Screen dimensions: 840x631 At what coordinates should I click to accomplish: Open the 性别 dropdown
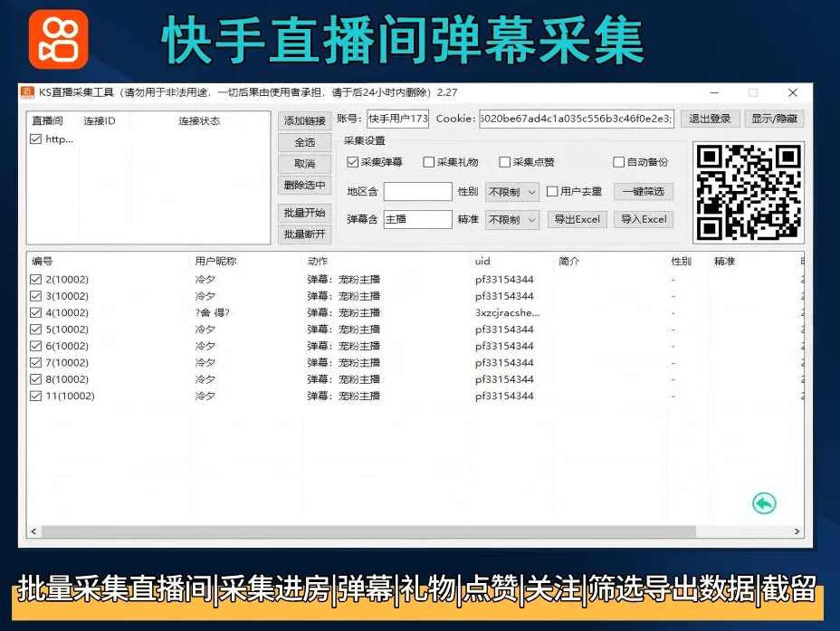pyautogui.click(x=512, y=192)
